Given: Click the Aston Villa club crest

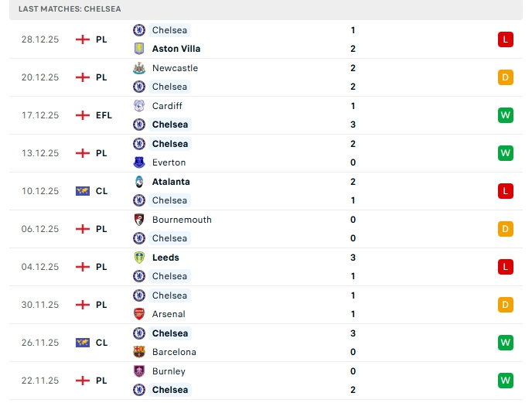Looking at the screenshot, I should click(x=139, y=49).
